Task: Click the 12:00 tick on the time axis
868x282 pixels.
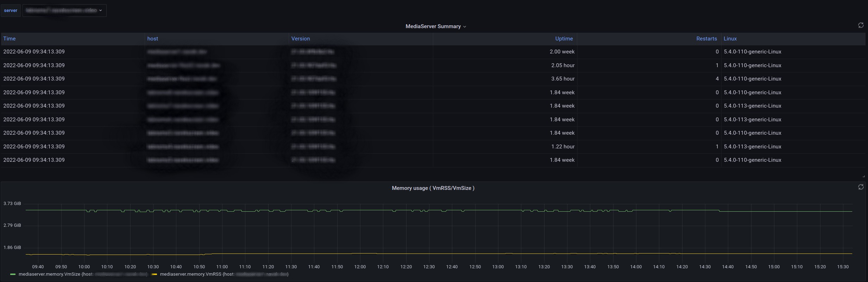Action: 360,267
